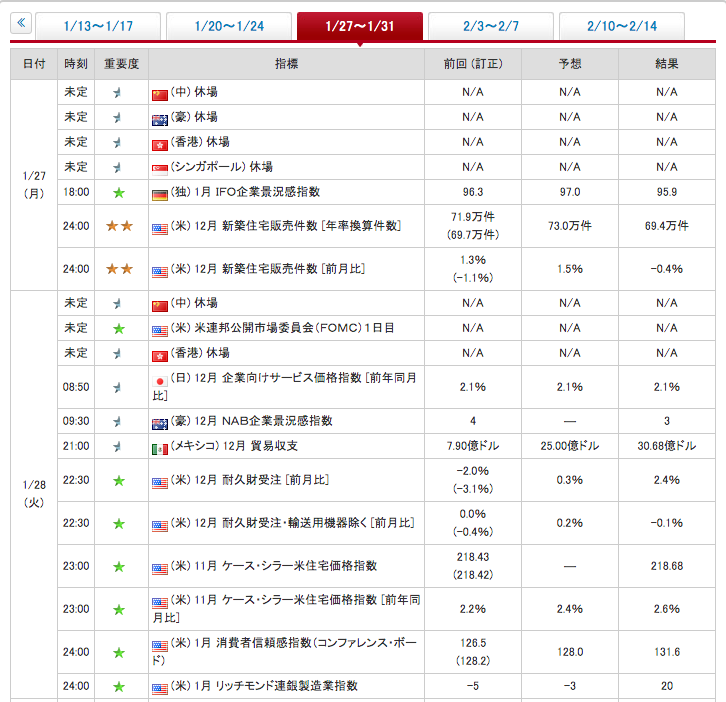Viewport: 726px width, 702px height.
Task: Click the grey half star for メキシコ 貿易収支
Action: point(118,446)
